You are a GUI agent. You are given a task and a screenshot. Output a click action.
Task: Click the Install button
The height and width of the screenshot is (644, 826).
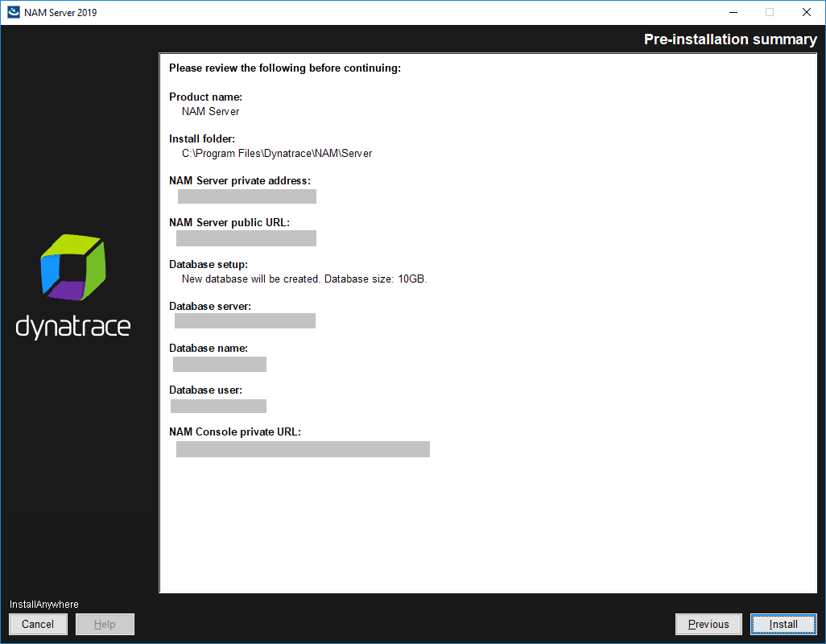tap(783, 624)
